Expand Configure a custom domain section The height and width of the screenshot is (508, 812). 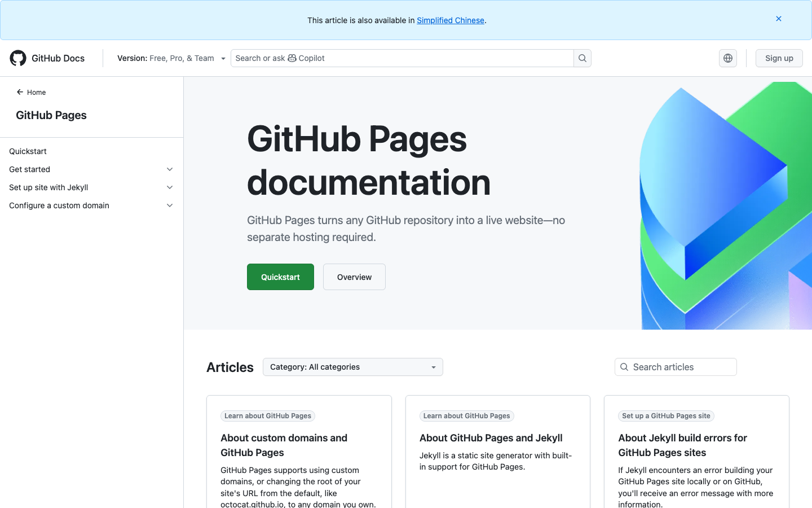(170, 205)
